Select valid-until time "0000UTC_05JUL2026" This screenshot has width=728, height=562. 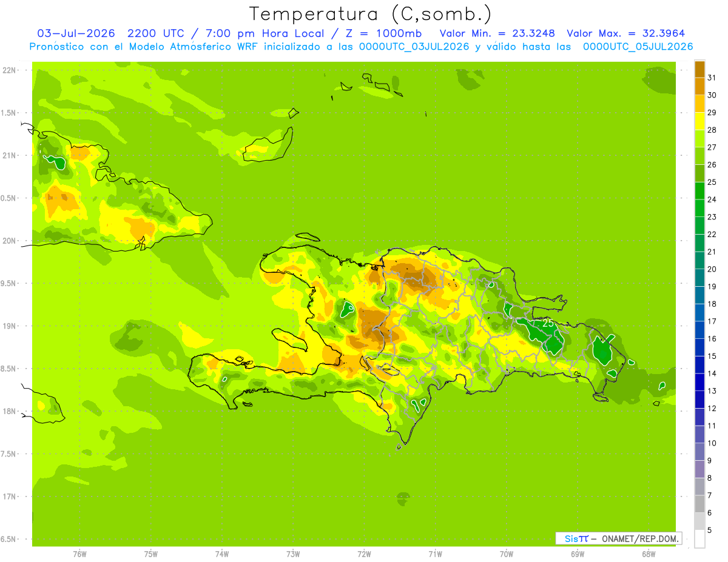638,47
